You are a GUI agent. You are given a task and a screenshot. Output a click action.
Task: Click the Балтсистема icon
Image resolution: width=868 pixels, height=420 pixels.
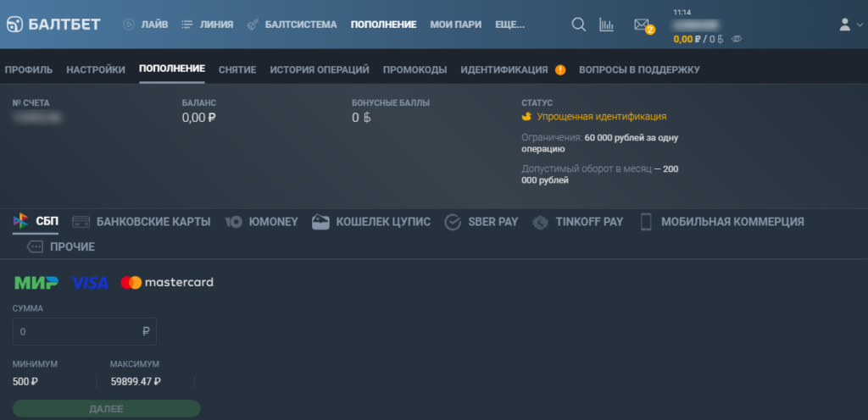point(253,25)
